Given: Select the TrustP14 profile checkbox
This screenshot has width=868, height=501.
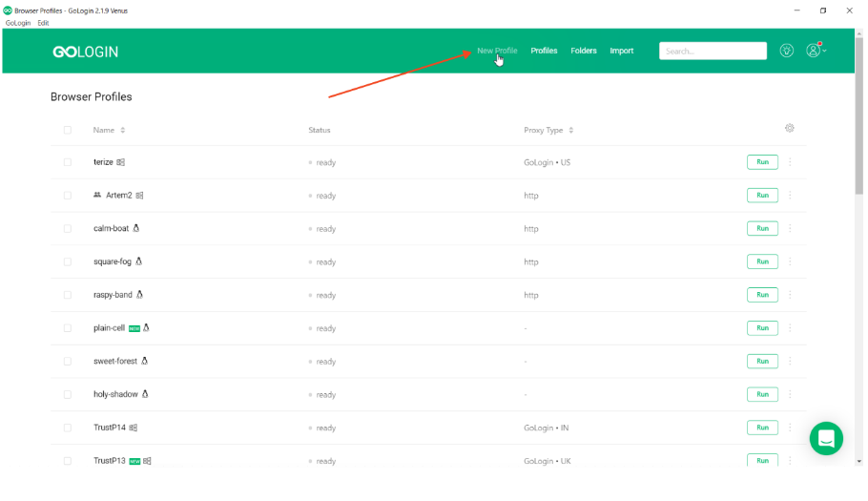Looking at the screenshot, I should click(x=68, y=428).
